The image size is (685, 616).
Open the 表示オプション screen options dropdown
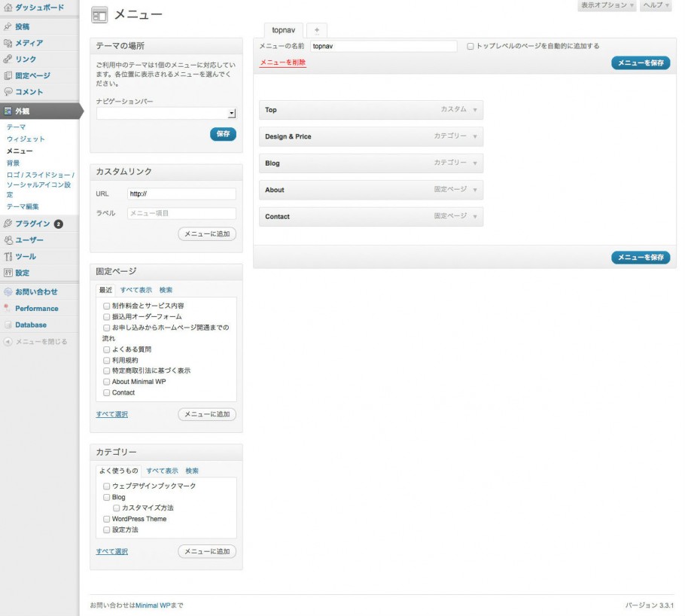(x=607, y=5)
